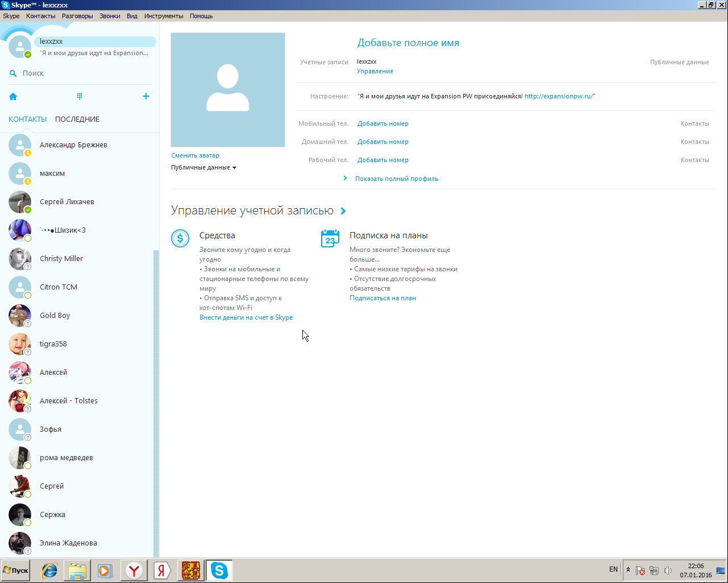
Task: Click the volume speaker tray icon
Action: (668, 570)
